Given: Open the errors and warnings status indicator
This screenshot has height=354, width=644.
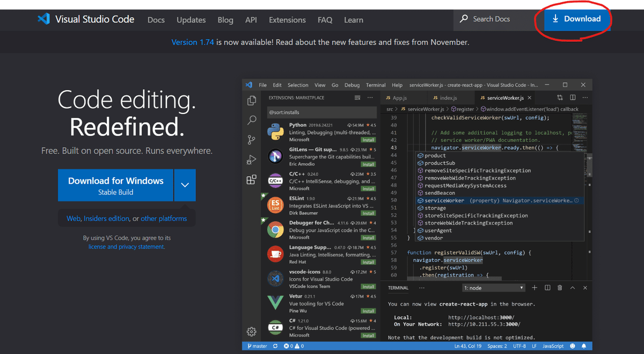Looking at the screenshot, I should coord(294,346).
